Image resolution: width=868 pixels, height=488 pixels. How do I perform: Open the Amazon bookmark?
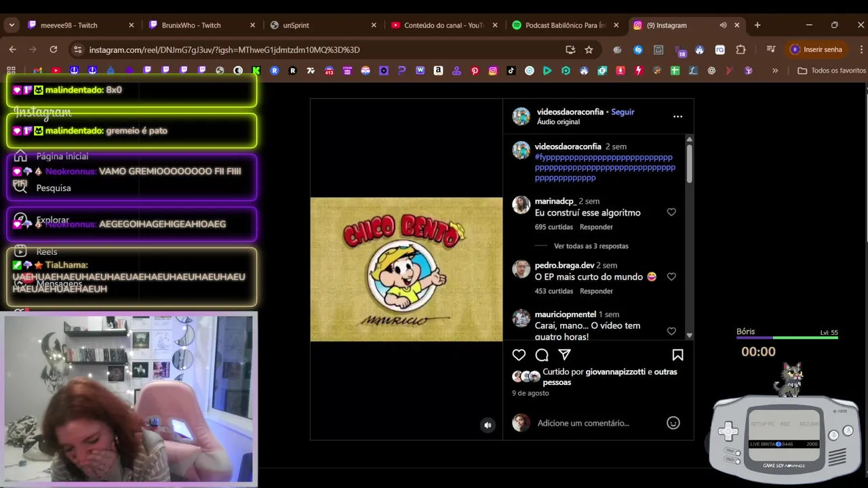point(438,70)
